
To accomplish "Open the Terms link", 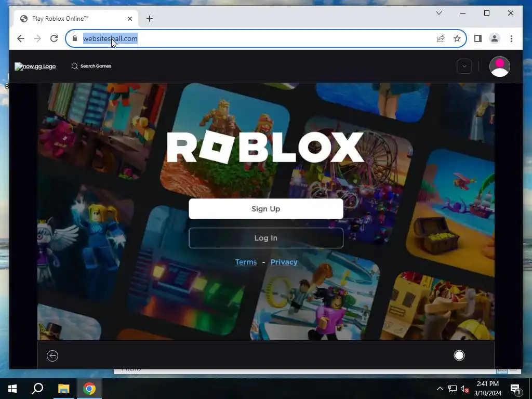I will pyautogui.click(x=246, y=262).
